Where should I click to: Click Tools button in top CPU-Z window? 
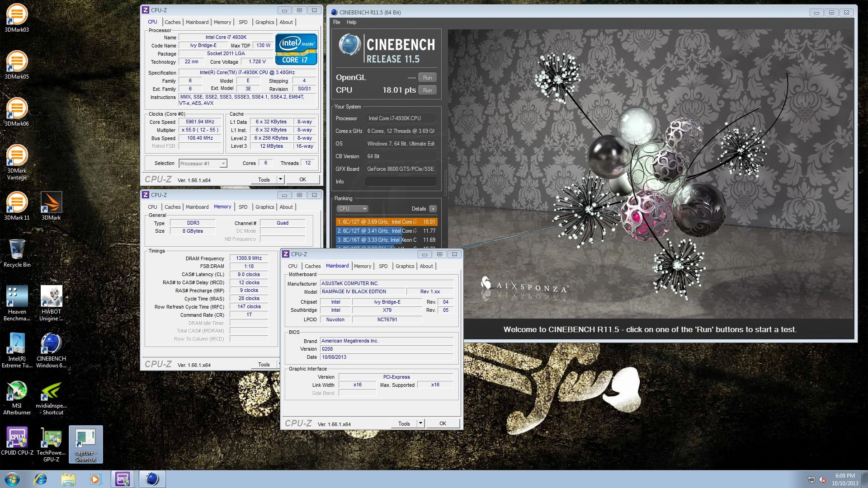pos(264,179)
